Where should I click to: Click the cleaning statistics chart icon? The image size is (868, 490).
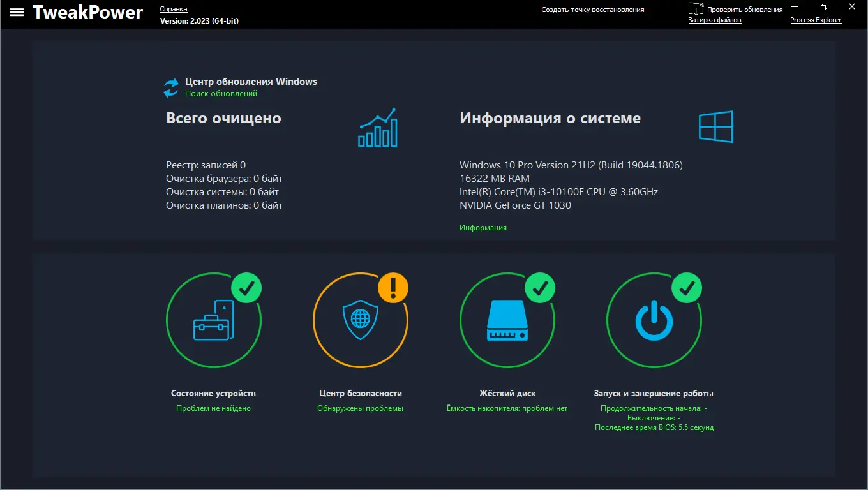tap(378, 128)
